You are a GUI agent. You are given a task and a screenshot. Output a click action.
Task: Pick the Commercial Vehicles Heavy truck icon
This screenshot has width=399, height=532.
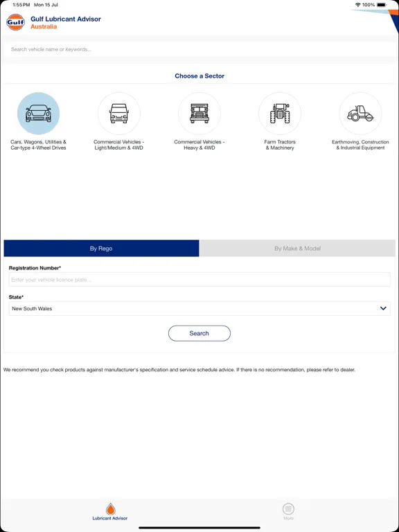199,114
